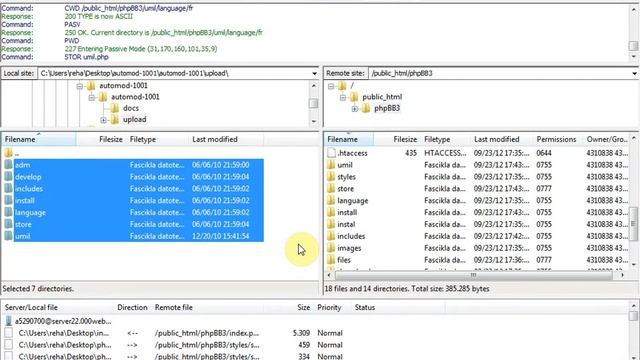Click the language folder icon in remote list
Screen dimensions: 640x360
click(x=331, y=200)
